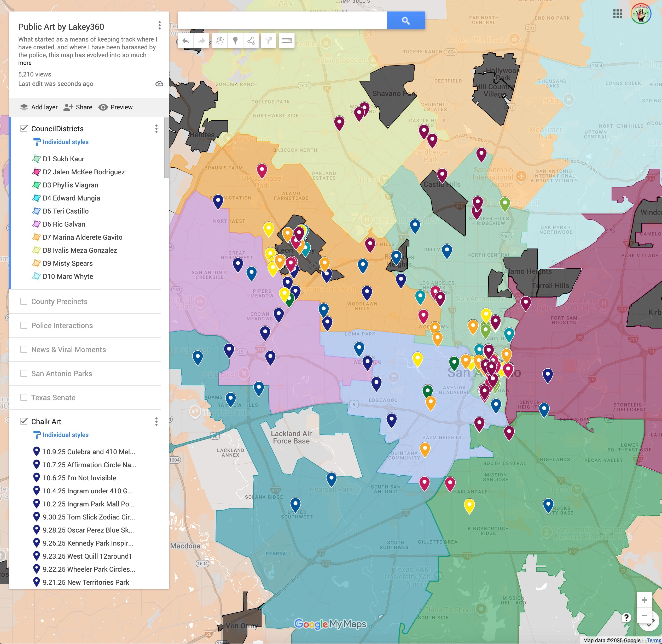Check the Police Interactions layer checkbox
This screenshot has height=644, width=662.
(24, 325)
